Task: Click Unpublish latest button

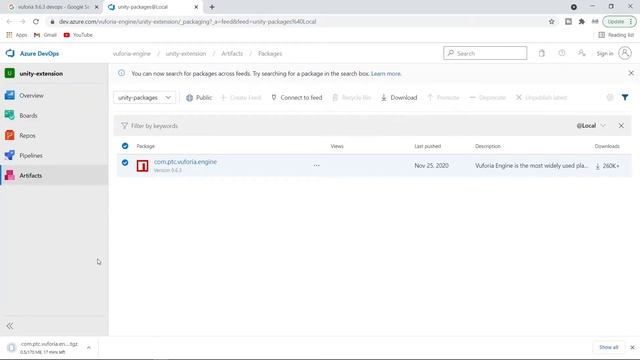Action: tap(541, 98)
